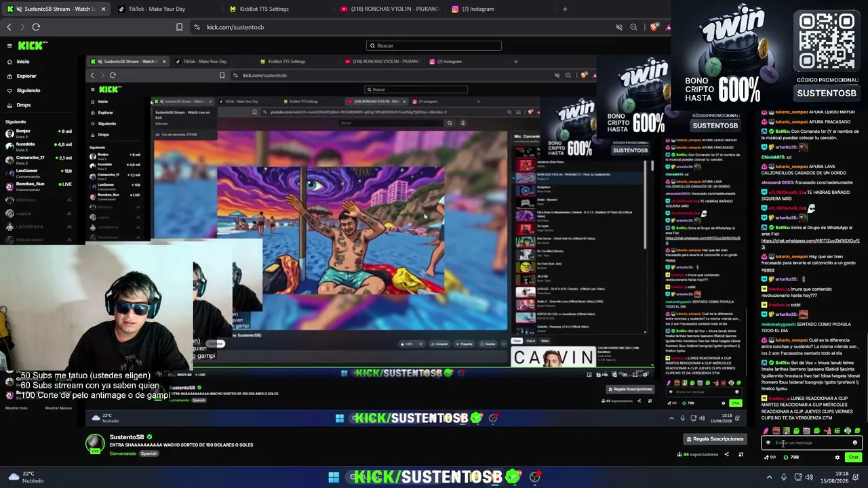Open the weather widget showing 22°C Nublado
This screenshot has height=488, width=868.
27,477
